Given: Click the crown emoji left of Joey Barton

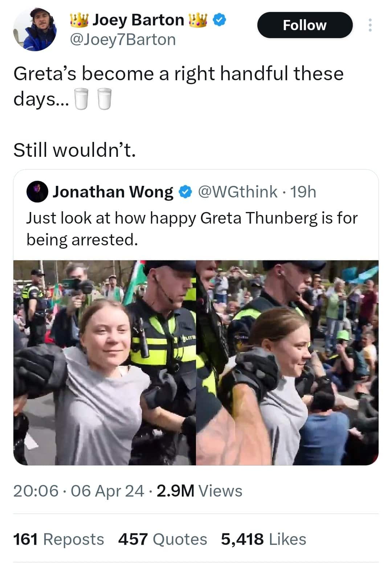Looking at the screenshot, I should (79, 20).
